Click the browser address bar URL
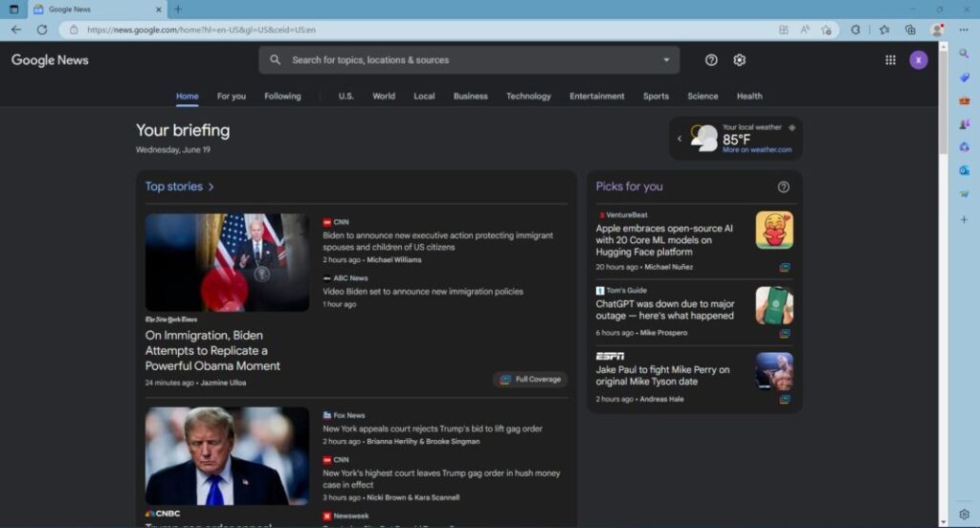 click(x=201, y=30)
